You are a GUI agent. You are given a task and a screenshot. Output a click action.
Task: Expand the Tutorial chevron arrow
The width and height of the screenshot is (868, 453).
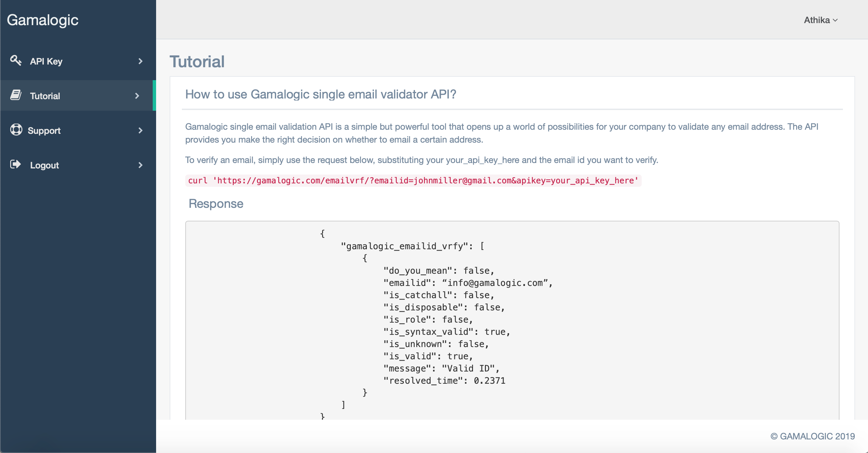click(x=137, y=96)
